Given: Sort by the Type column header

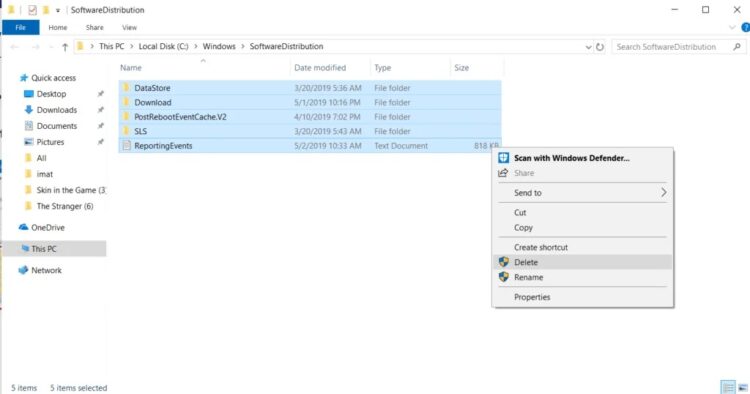Looking at the screenshot, I should click(410, 67).
